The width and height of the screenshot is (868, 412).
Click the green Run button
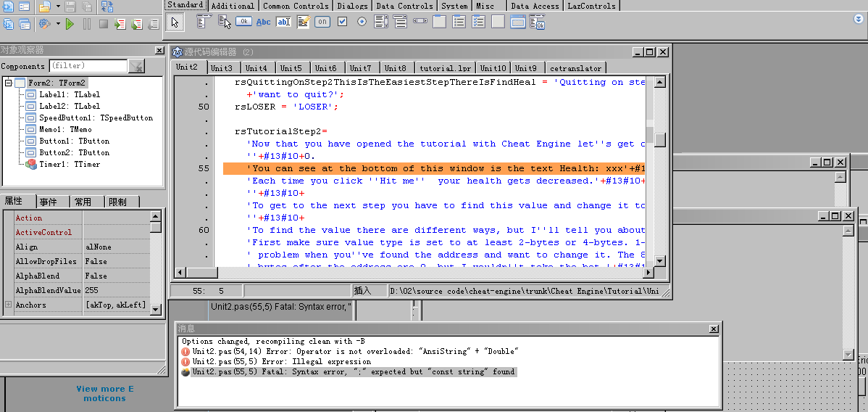pyautogui.click(x=70, y=24)
